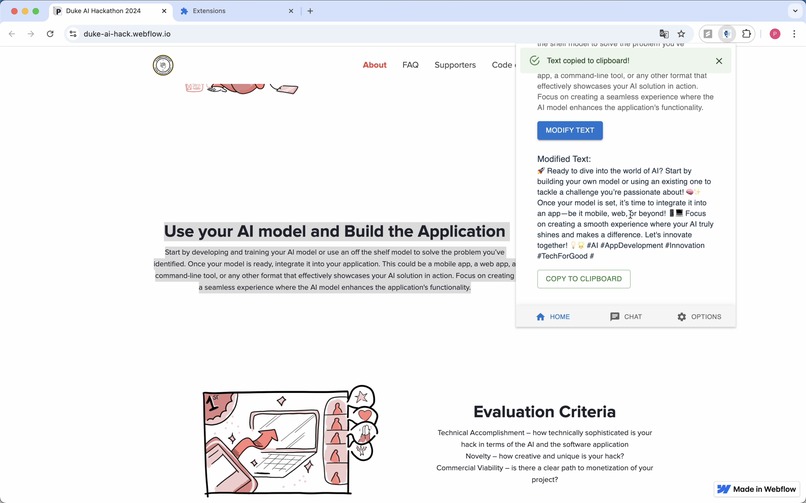Click the house icon in popup footer
The width and height of the screenshot is (806, 503).
point(540,317)
